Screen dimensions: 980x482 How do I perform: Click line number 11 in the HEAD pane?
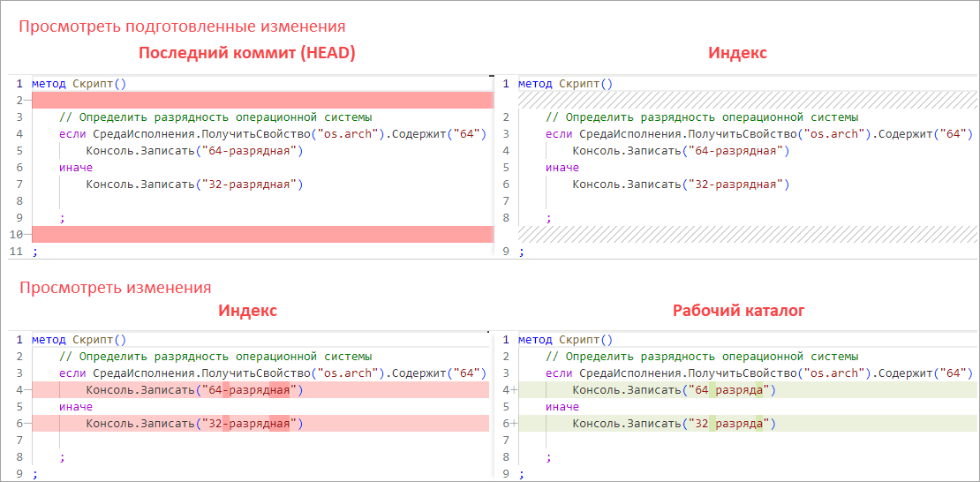(x=14, y=252)
